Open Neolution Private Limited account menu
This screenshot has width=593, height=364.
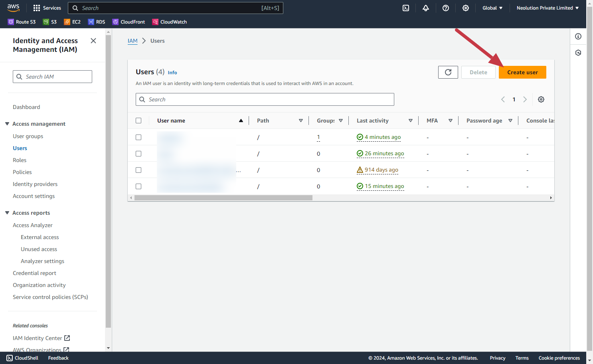coord(547,8)
